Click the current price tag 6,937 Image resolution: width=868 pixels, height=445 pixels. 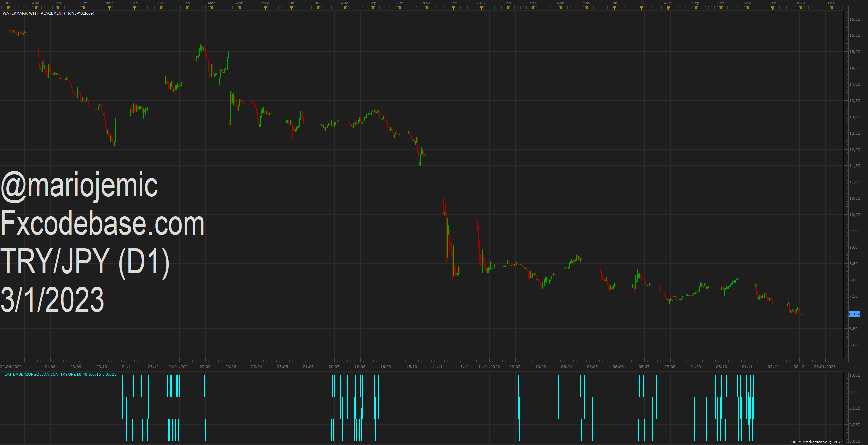tap(854, 314)
